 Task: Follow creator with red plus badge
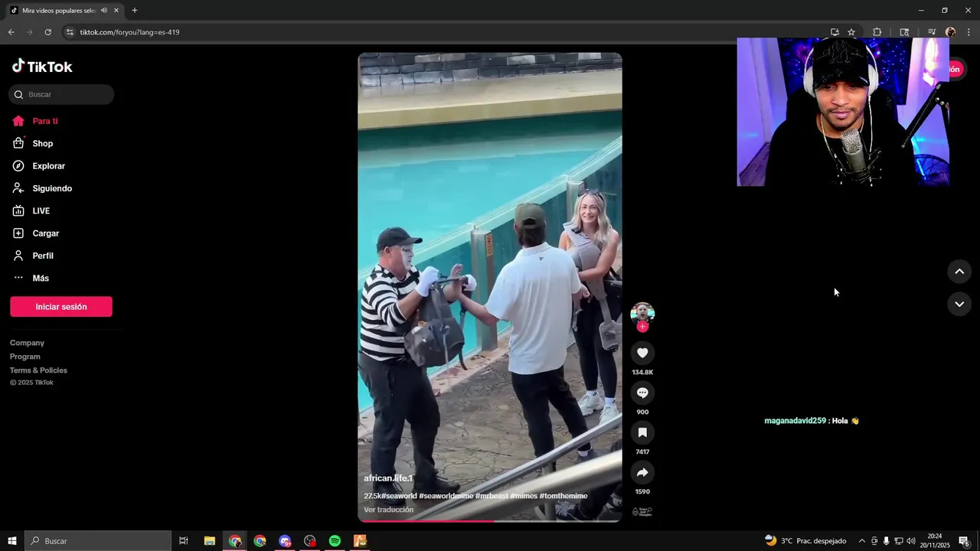tap(642, 327)
